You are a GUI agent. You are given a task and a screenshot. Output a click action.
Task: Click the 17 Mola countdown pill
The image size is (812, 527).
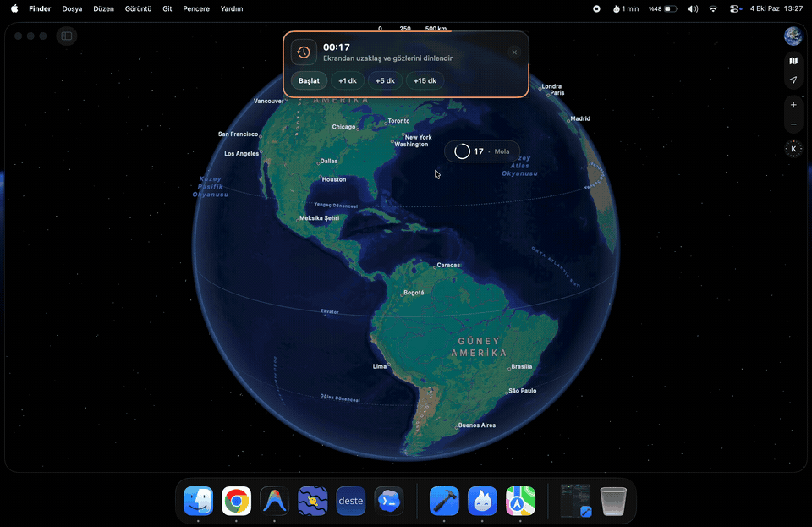click(x=482, y=151)
